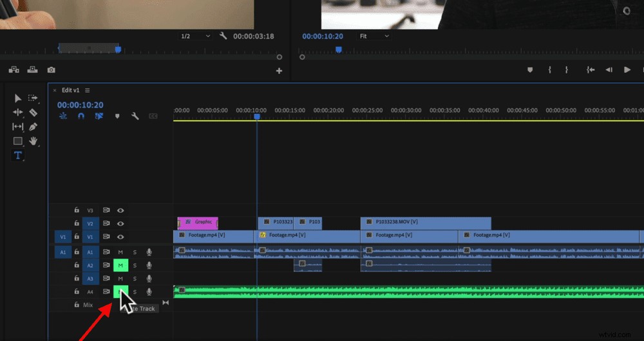Select the Selection (arrow) tool
644x341 pixels.
click(17, 98)
